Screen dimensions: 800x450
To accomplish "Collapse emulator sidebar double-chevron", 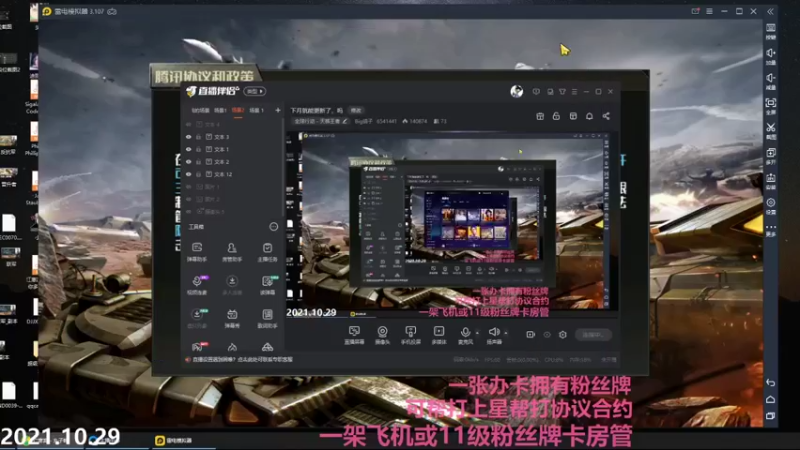I will pyautogui.click(x=770, y=11).
